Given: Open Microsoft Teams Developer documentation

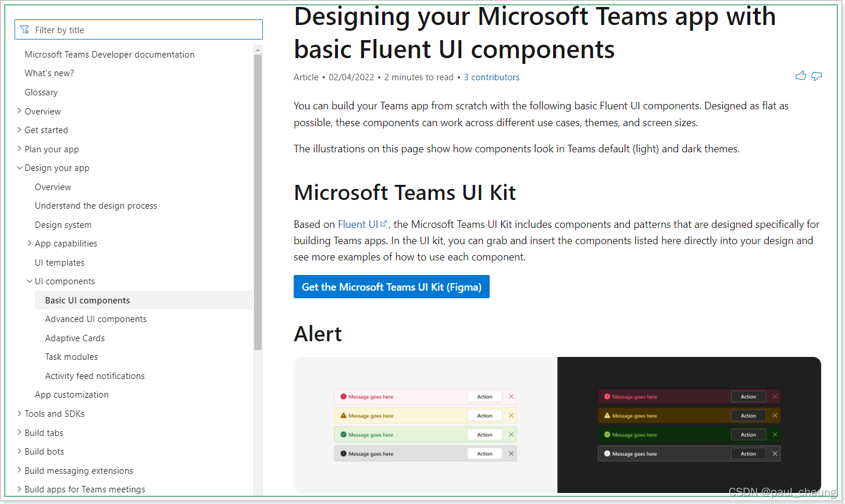Looking at the screenshot, I should pos(109,54).
